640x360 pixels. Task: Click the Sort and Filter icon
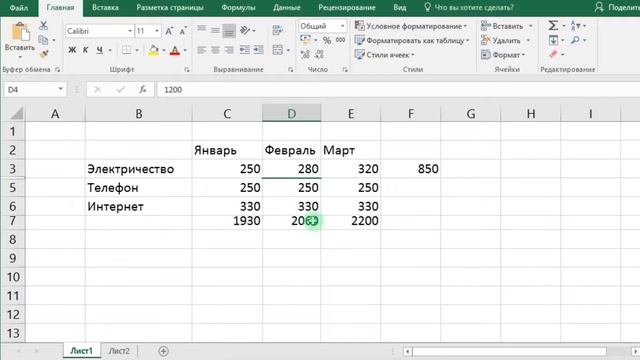pyautogui.click(x=576, y=25)
